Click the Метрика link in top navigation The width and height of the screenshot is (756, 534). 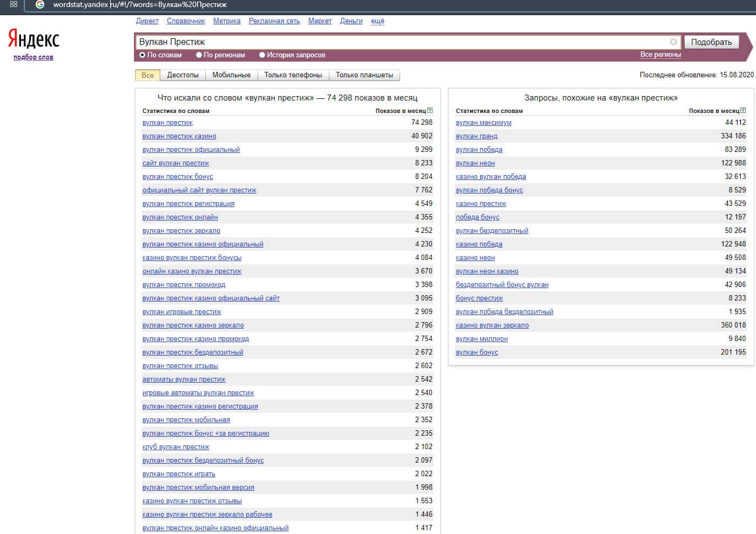227,21
